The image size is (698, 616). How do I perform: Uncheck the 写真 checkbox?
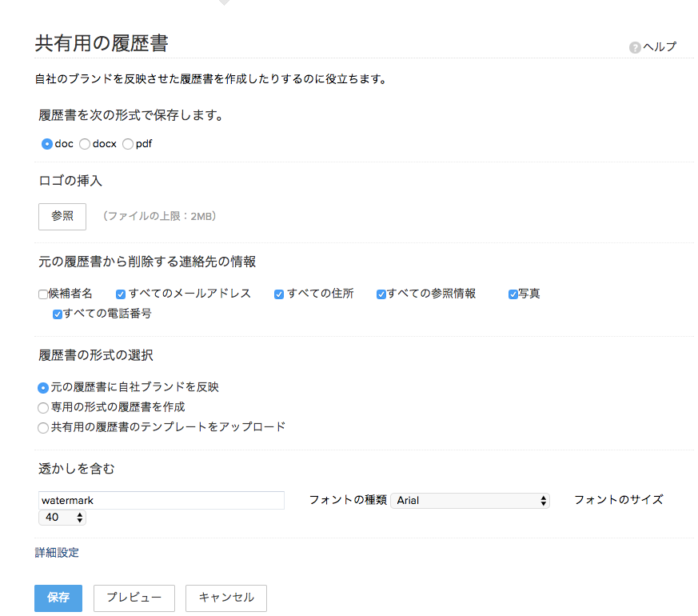pyautogui.click(x=513, y=294)
